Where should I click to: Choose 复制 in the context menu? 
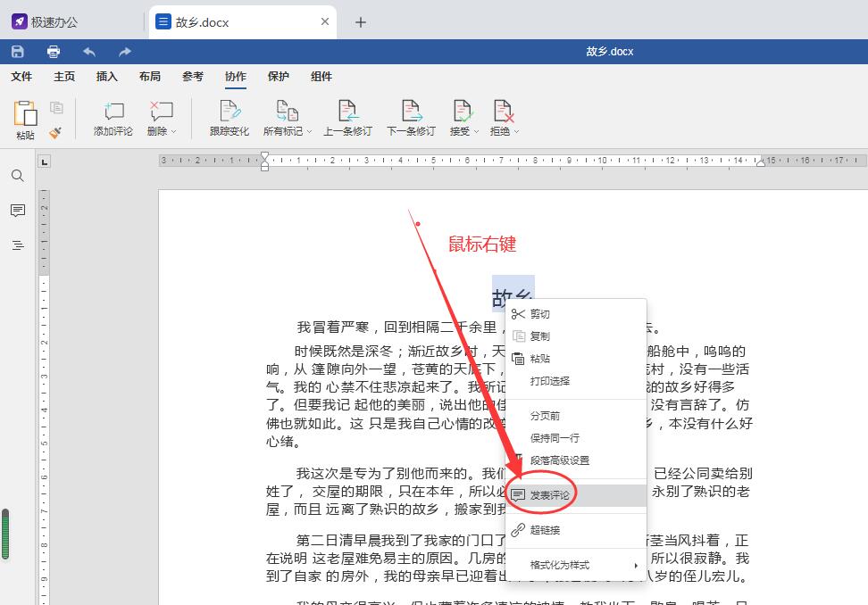tap(576, 336)
